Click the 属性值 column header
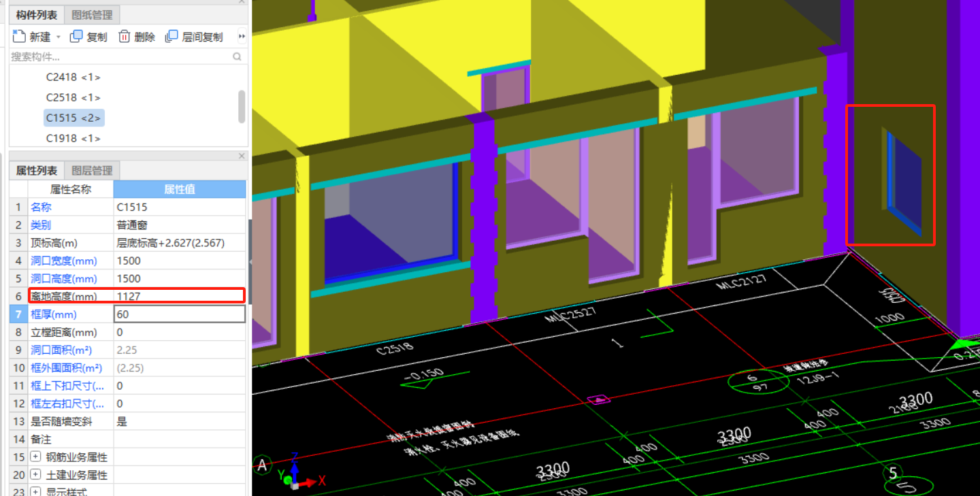 (180, 189)
